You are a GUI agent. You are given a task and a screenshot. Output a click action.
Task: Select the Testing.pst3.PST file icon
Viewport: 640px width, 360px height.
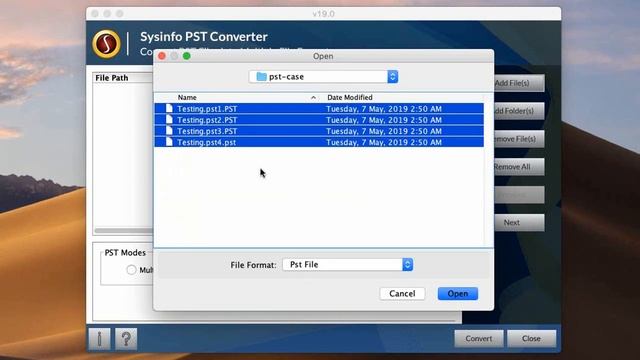coord(169,131)
